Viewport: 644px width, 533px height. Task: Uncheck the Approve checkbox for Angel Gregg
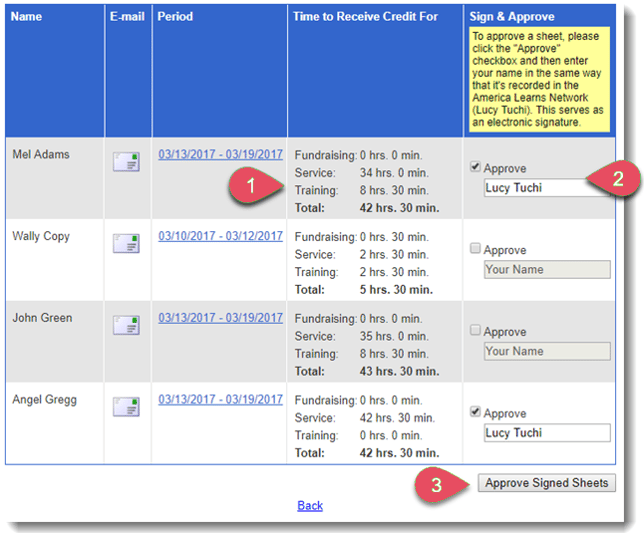click(475, 413)
